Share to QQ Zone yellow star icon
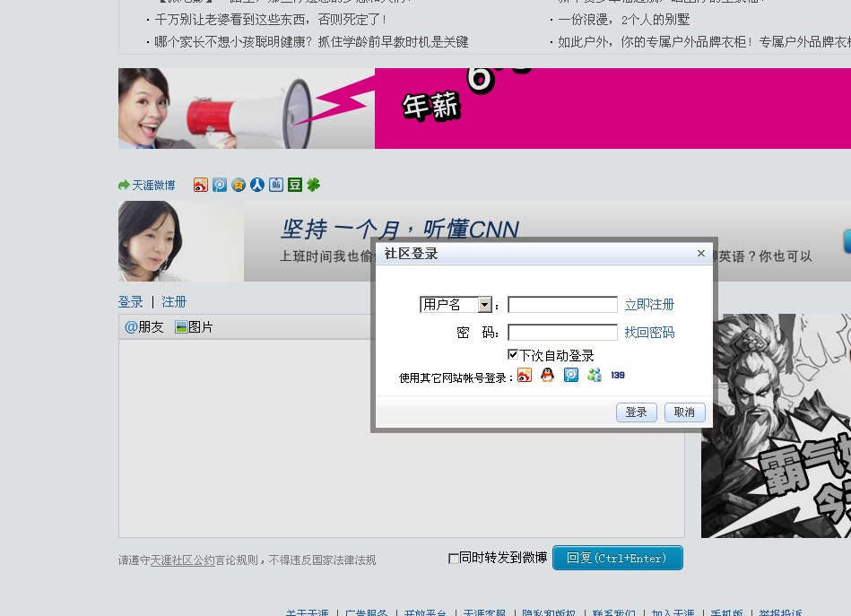Image resolution: width=851 pixels, height=616 pixels. 239,185
